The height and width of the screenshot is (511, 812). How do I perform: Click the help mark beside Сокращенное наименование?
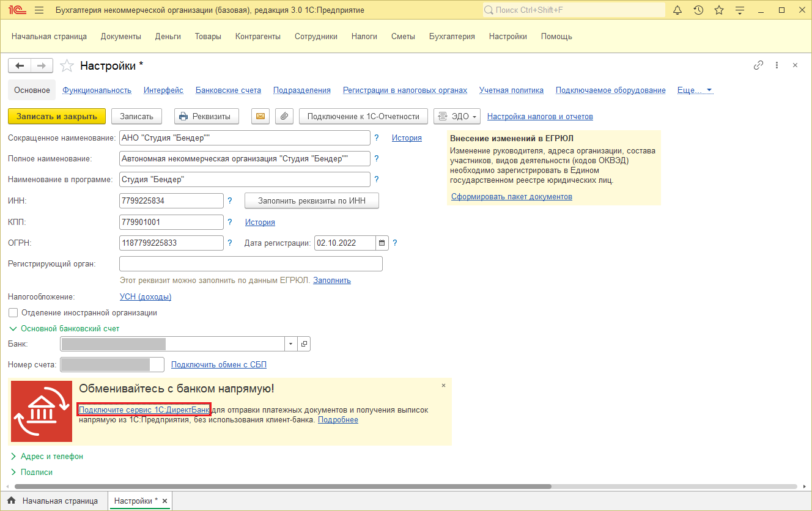pyautogui.click(x=377, y=138)
